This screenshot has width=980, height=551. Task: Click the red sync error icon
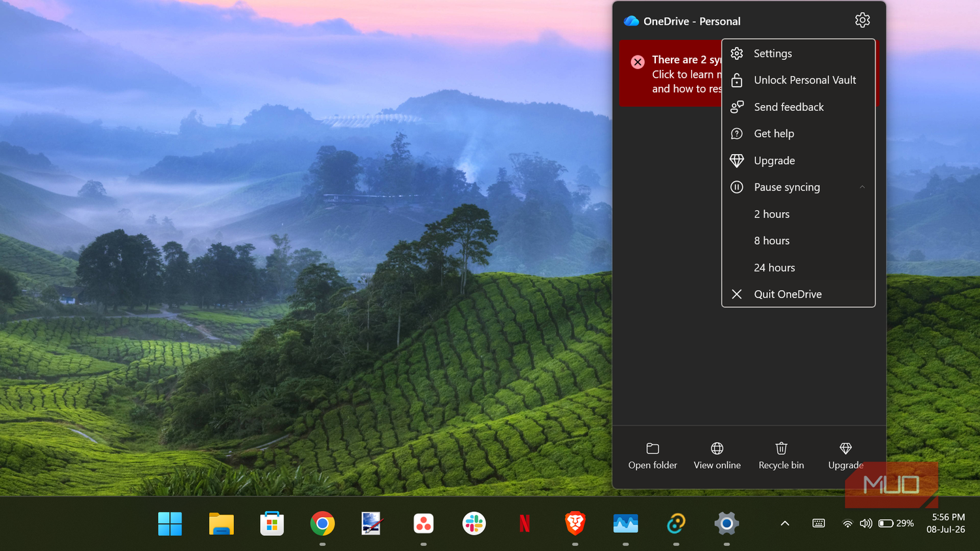(x=638, y=62)
